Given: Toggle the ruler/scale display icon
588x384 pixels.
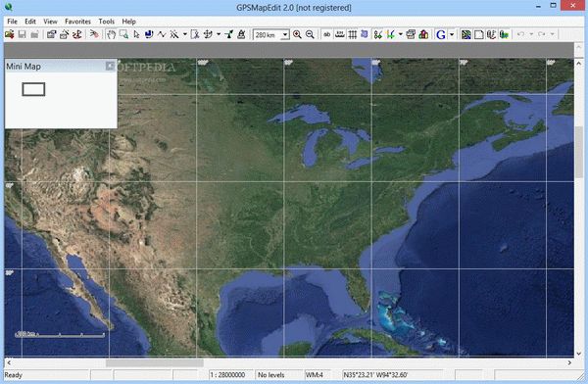Looking at the screenshot, I should tap(340, 35).
